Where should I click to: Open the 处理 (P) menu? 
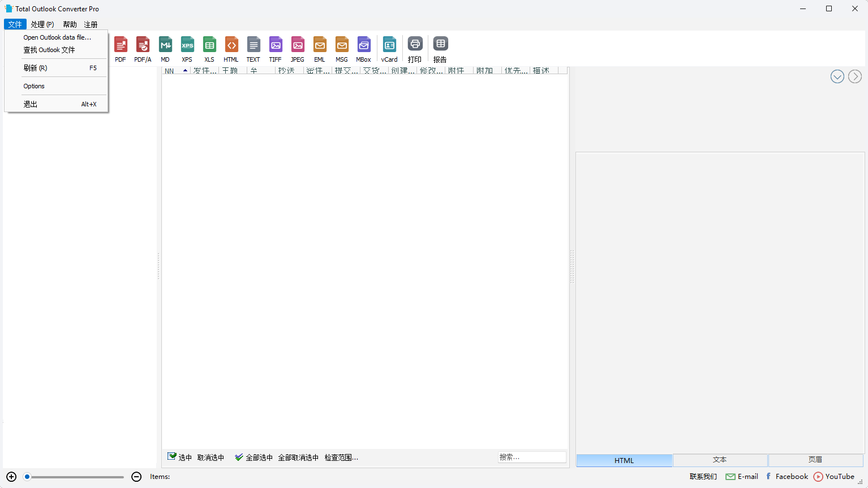42,24
